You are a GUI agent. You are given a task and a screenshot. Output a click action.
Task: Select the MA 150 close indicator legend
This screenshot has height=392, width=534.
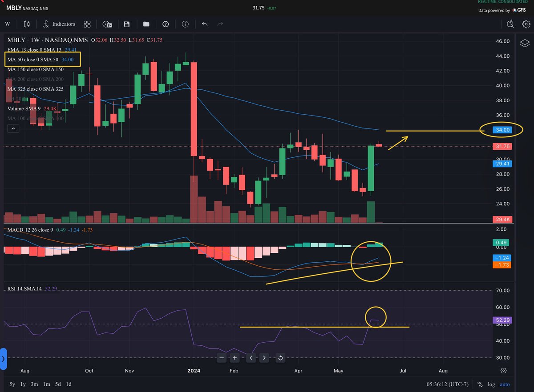[x=36, y=69]
